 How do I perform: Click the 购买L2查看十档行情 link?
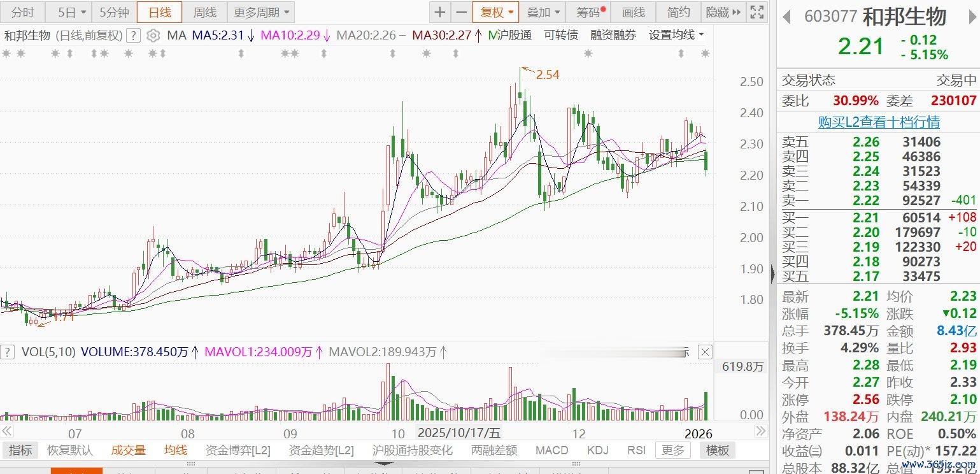(879, 122)
